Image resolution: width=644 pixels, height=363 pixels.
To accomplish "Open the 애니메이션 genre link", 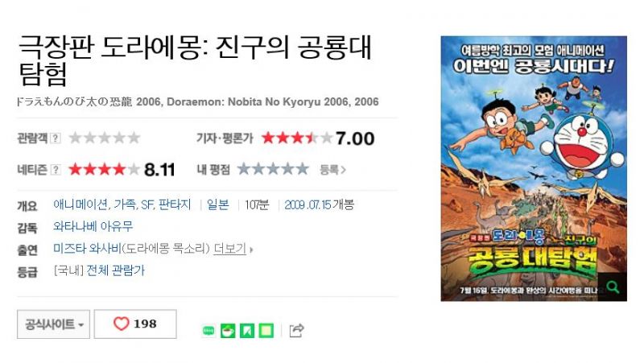I will click(x=80, y=204).
